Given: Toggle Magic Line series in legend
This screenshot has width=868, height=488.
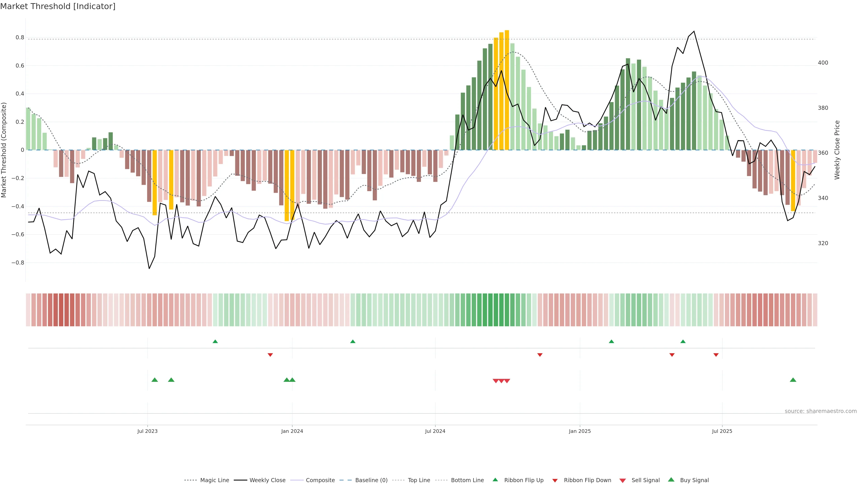Looking at the screenshot, I should tap(214, 480).
